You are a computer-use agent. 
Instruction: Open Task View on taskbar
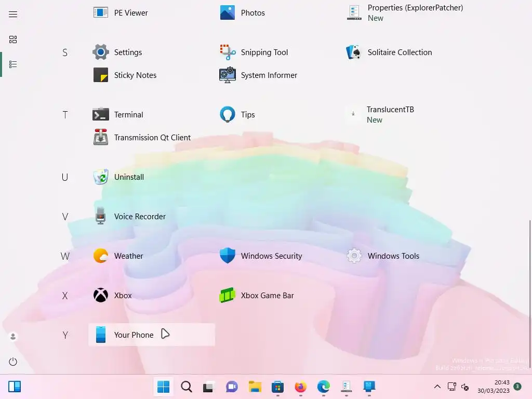point(209,387)
